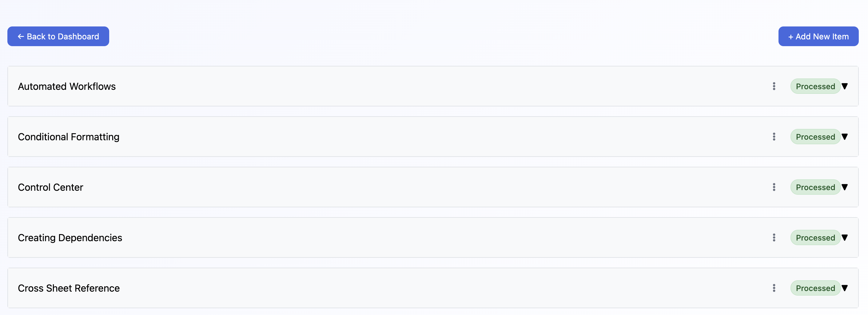Select the Automated Workflows title
This screenshot has width=868, height=315.
(x=67, y=86)
